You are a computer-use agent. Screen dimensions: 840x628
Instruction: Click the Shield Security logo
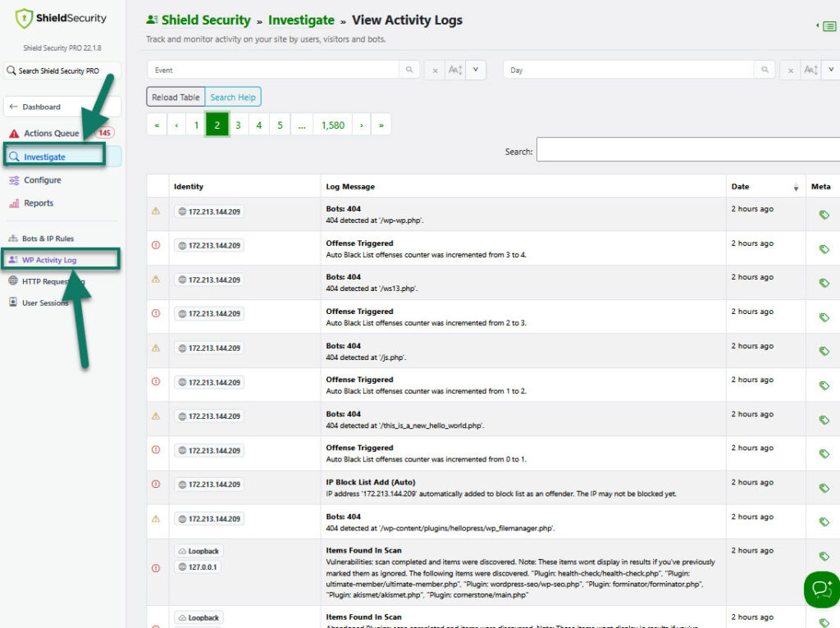[x=61, y=18]
